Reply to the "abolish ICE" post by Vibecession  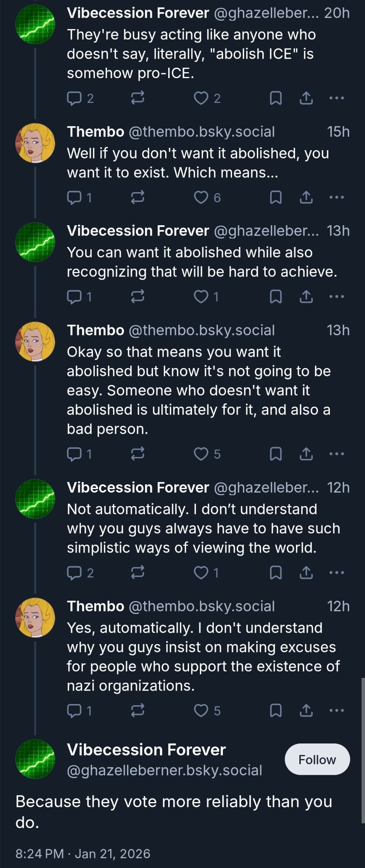74,99
